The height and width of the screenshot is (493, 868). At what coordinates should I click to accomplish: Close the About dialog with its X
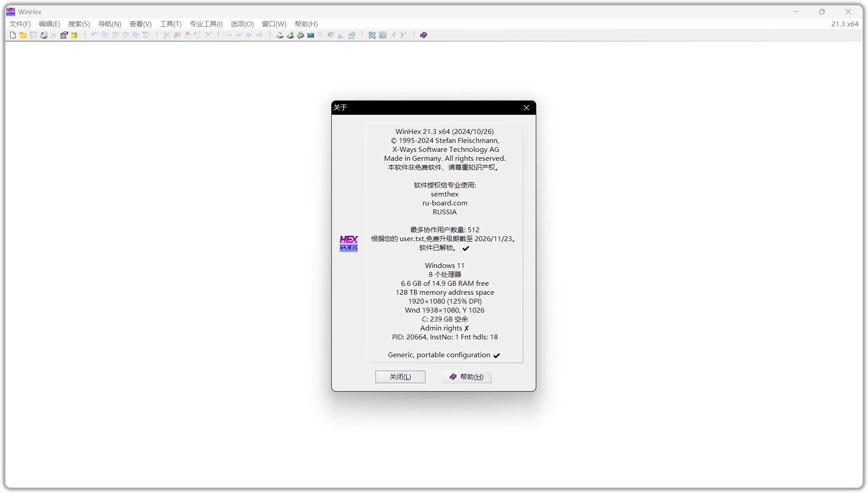(526, 108)
